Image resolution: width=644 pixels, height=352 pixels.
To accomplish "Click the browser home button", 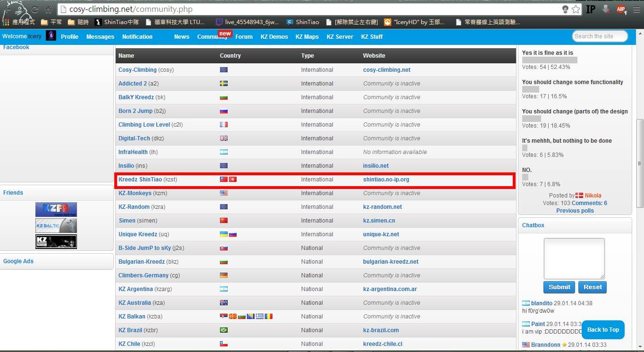I will click(49, 9).
